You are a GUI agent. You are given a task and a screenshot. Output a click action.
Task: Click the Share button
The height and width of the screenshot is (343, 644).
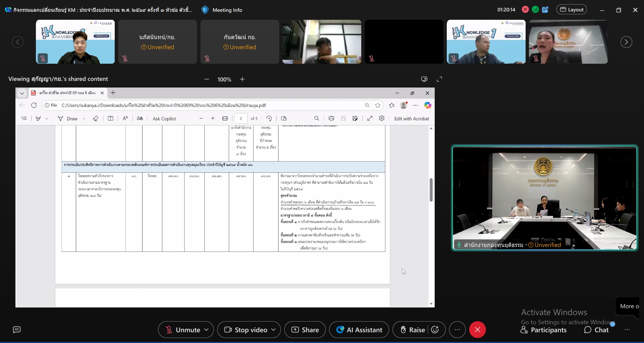click(305, 330)
